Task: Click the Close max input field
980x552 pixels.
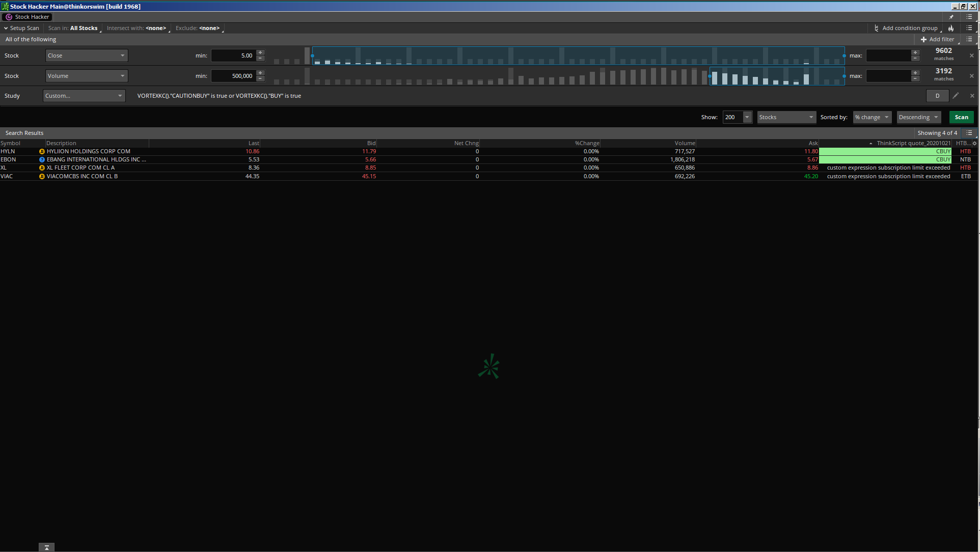Action: [889, 56]
